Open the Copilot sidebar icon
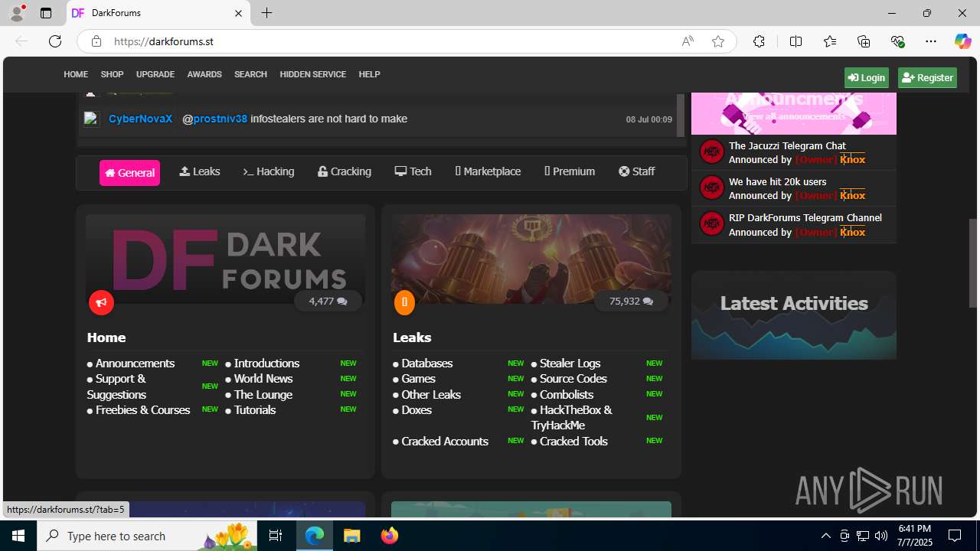 click(962, 41)
